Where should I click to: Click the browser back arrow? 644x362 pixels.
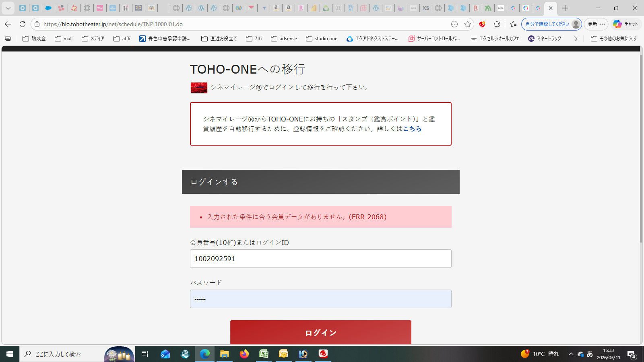[x=8, y=24]
